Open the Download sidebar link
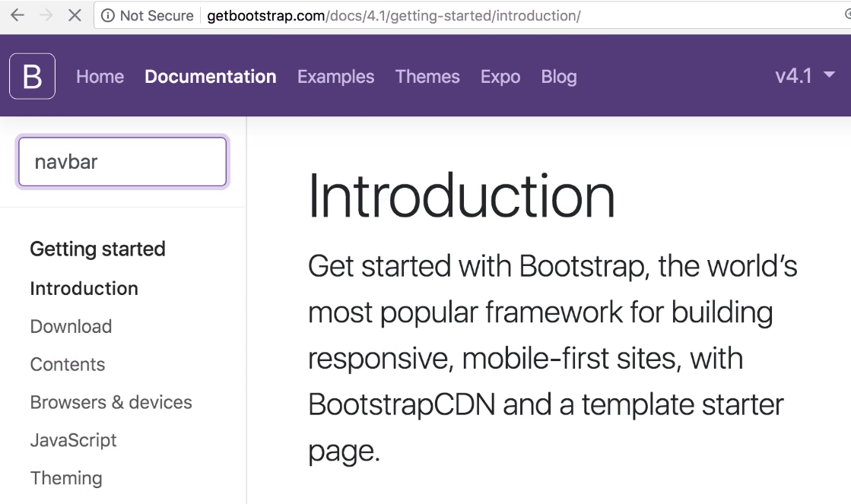 pos(71,326)
